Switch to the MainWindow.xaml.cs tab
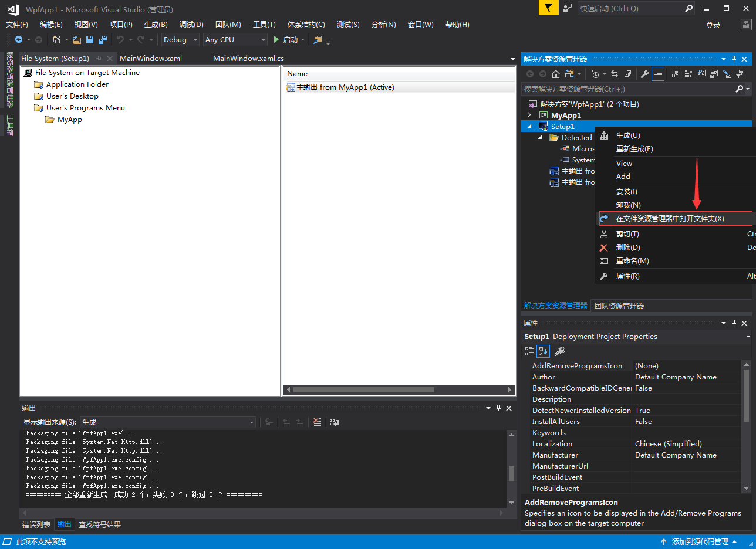Image resolution: width=756 pixels, height=549 pixels. pyautogui.click(x=248, y=59)
